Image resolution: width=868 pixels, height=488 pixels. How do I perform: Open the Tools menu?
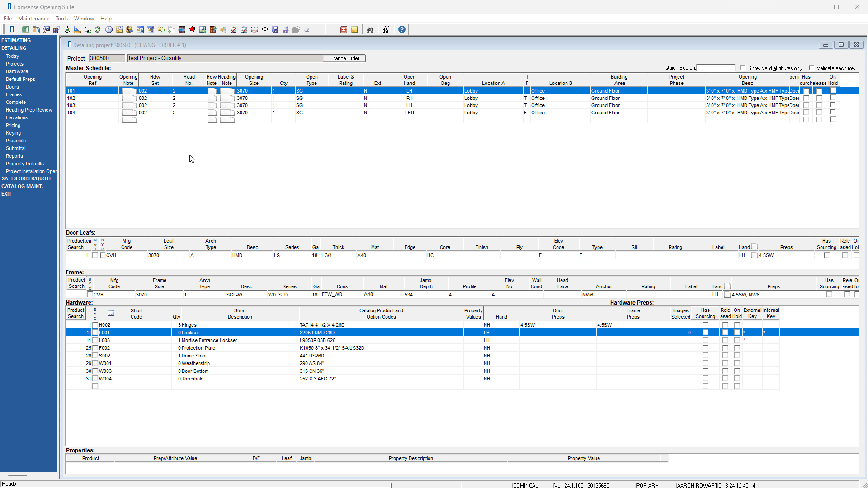(x=61, y=19)
